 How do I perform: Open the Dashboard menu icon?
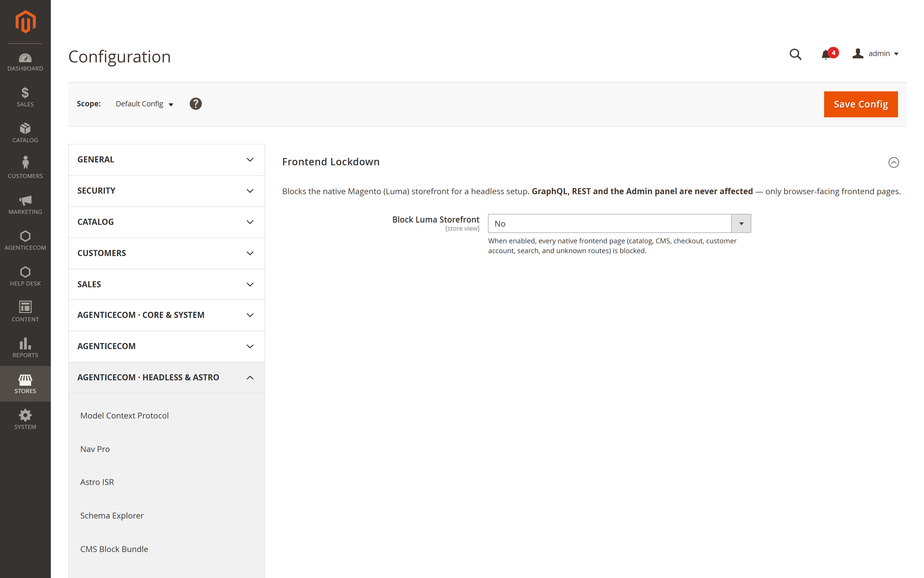point(25,62)
